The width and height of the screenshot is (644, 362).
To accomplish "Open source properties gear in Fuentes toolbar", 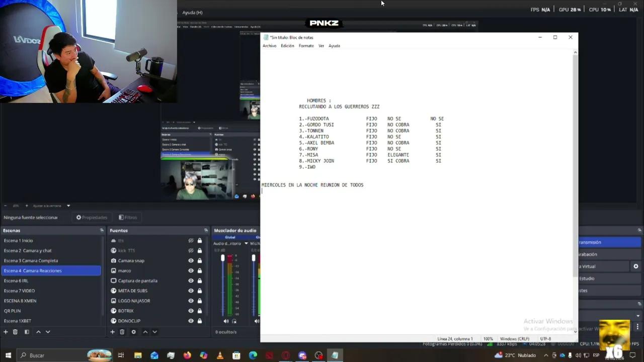I will [133, 332].
